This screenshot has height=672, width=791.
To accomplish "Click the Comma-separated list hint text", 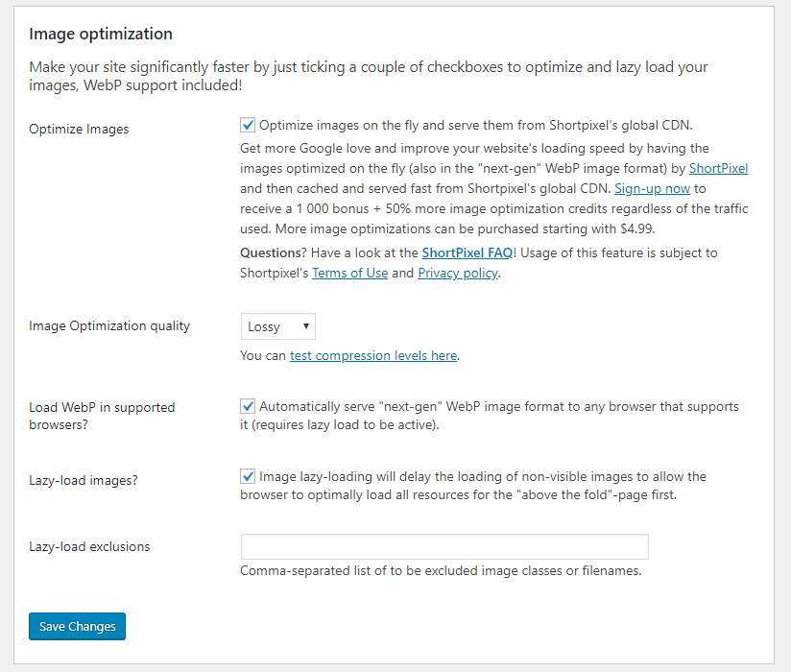I will pyautogui.click(x=440, y=570).
